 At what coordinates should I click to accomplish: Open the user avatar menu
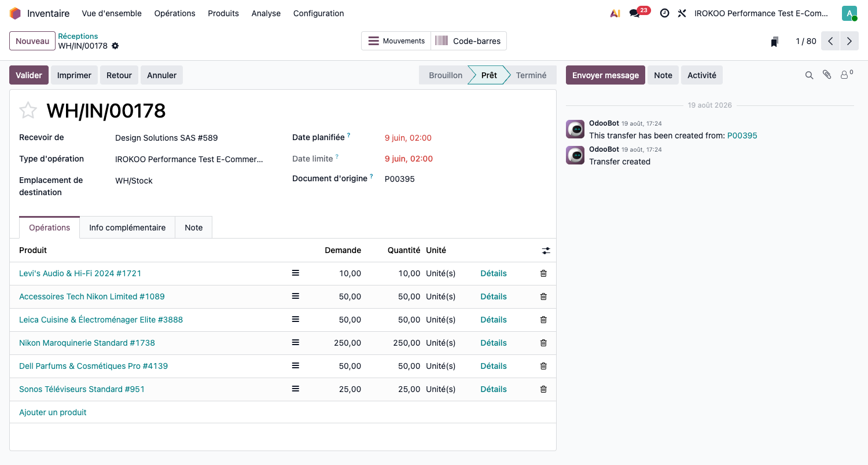coord(849,13)
